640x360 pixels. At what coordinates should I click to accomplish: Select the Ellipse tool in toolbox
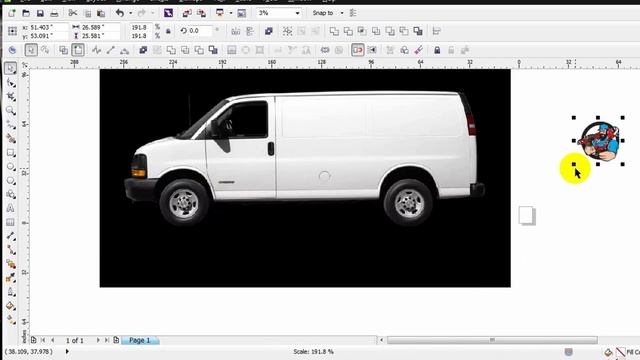coord(11,167)
